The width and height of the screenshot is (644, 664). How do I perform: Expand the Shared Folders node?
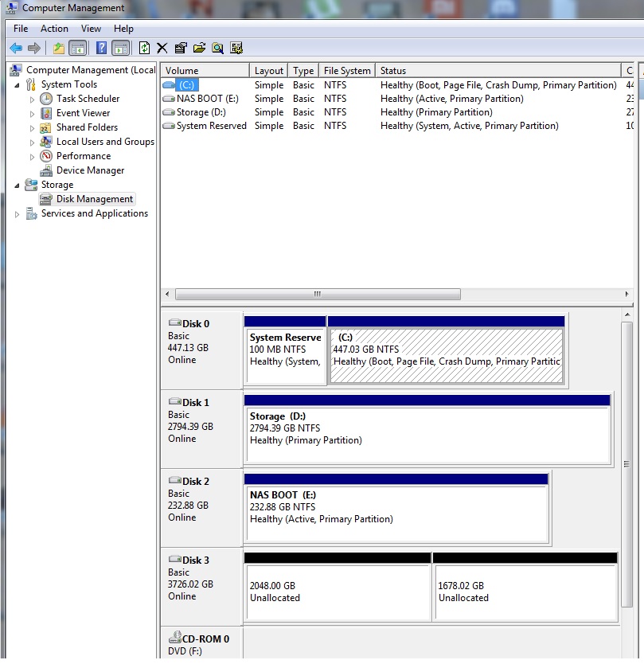(x=32, y=128)
